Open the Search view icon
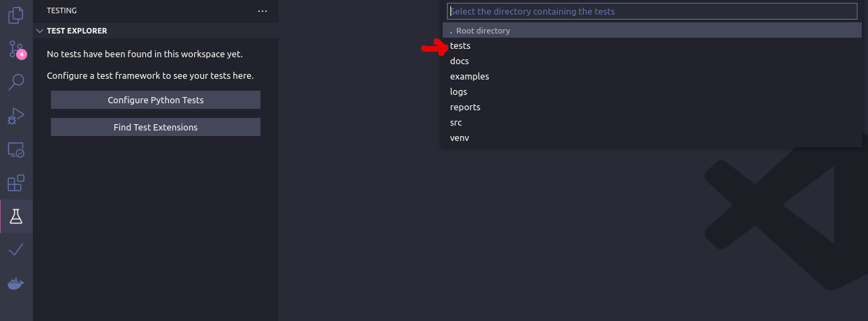The height and width of the screenshot is (321, 868). [16, 82]
